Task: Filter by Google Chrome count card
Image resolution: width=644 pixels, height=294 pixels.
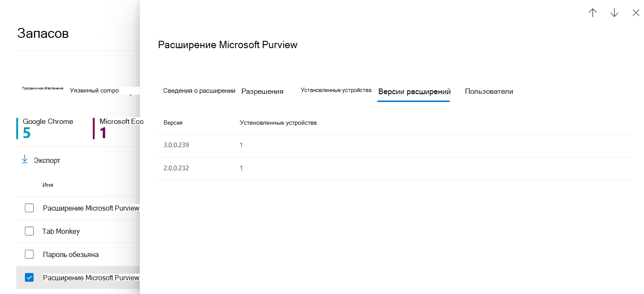Action: pos(48,128)
